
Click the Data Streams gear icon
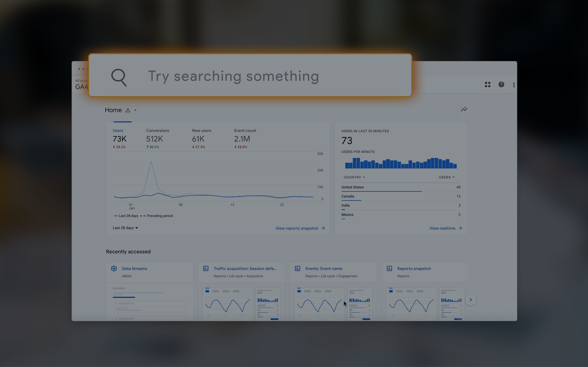click(114, 268)
